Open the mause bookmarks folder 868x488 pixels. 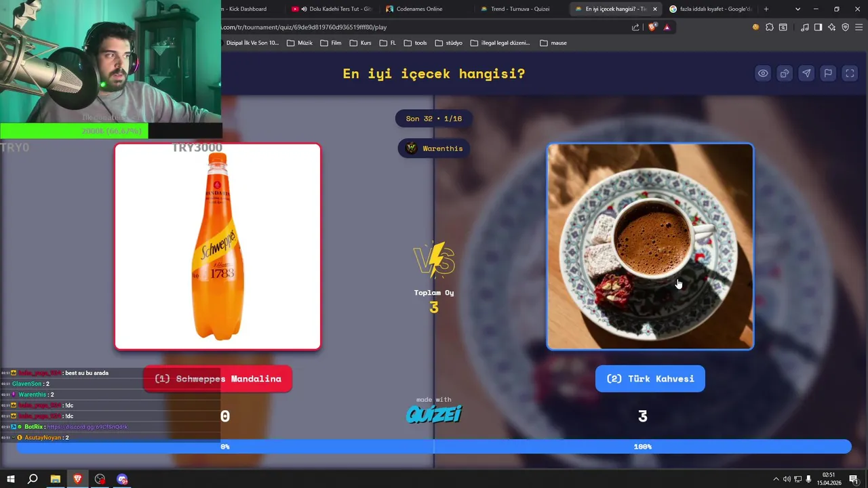coord(553,43)
